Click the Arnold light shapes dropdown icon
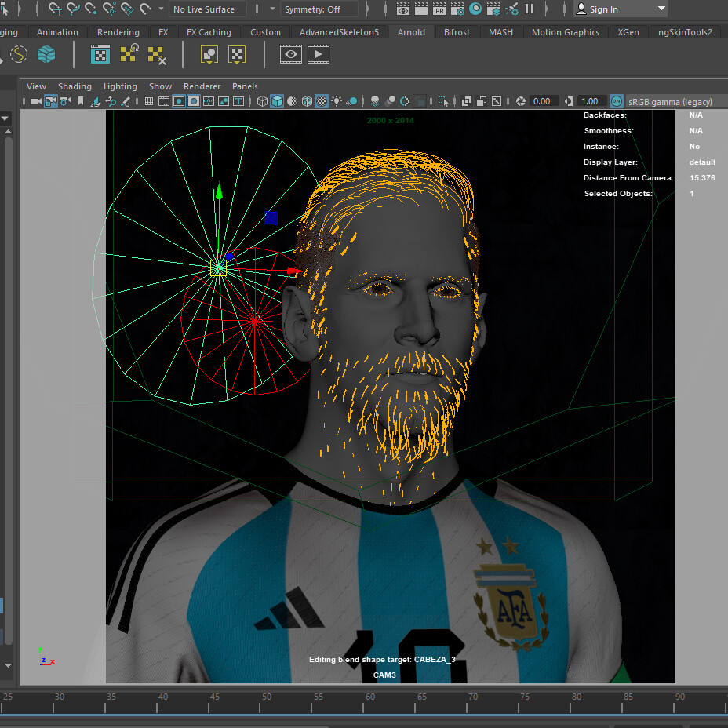 209,55
